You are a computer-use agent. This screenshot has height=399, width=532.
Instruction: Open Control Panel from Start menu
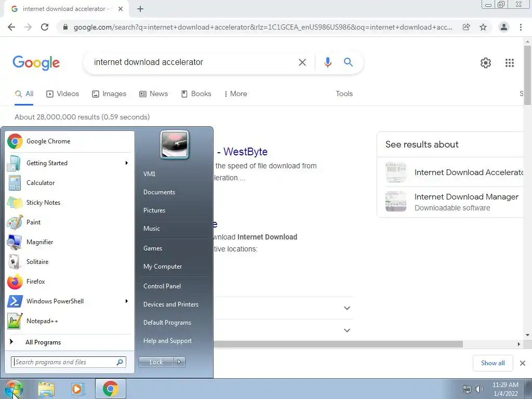tap(162, 286)
